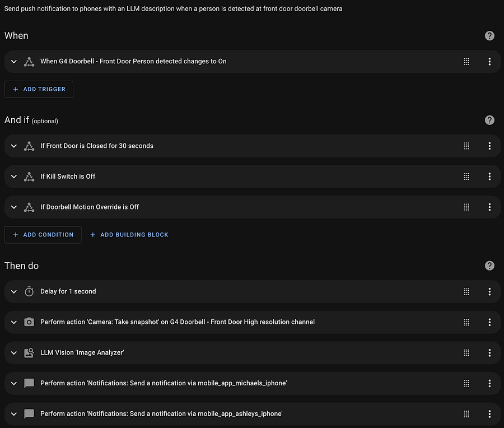This screenshot has height=428, width=504.
Task: Click the Add Trigger button
Action: point(39,89)
